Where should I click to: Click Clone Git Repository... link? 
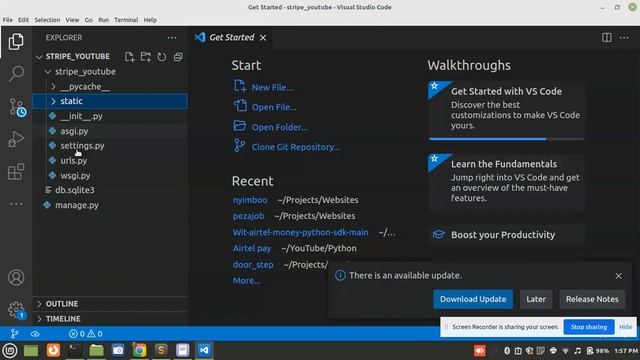pos(296,147)
